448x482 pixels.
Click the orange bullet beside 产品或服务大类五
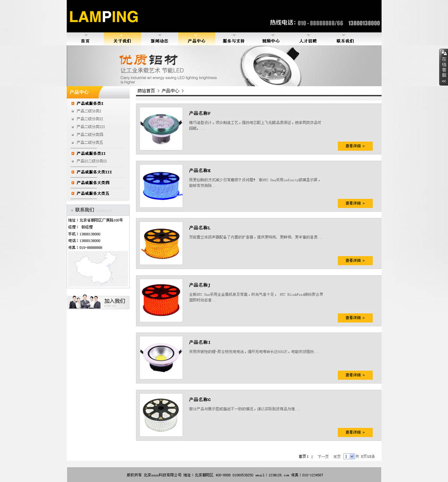coord(73,193)
